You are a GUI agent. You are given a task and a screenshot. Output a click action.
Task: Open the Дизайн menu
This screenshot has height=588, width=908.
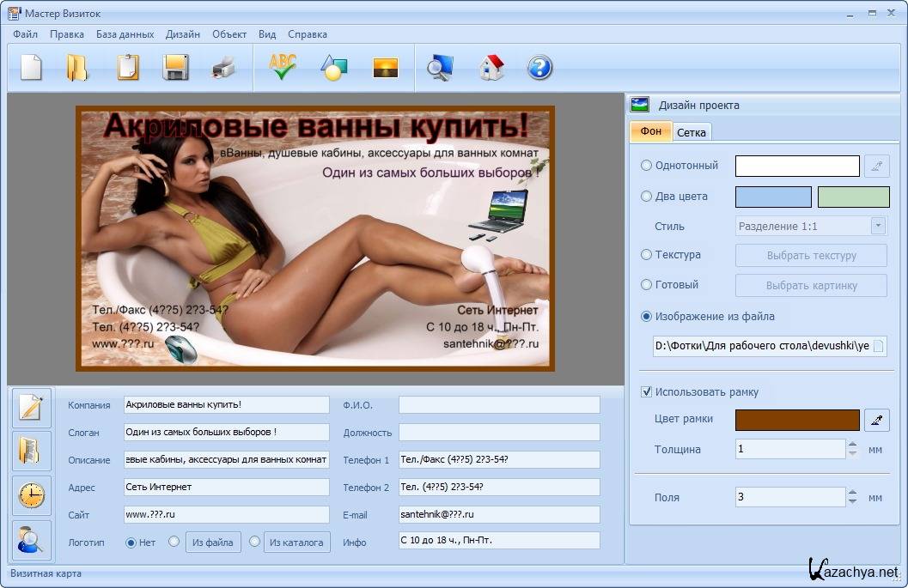click(183, 34)
